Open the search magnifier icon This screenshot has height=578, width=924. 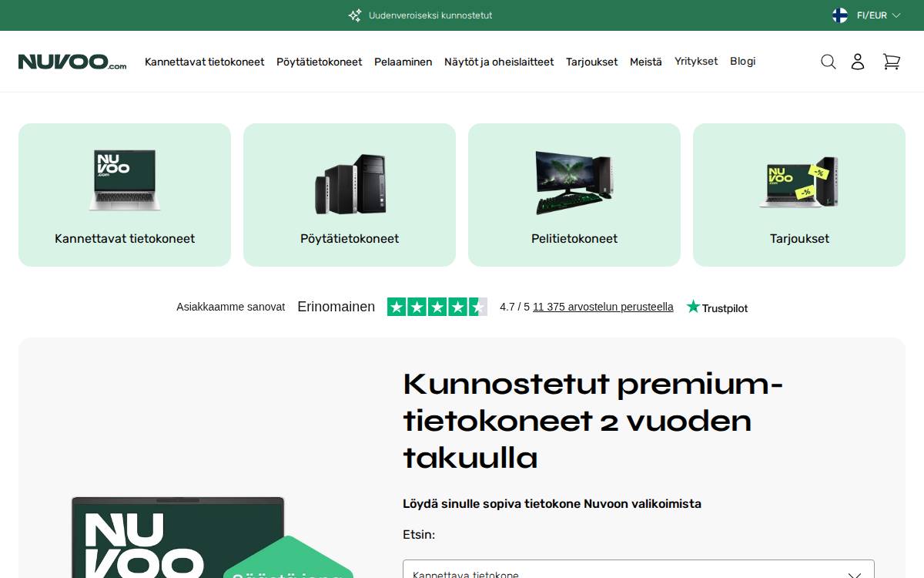click(x=828, y=62)
